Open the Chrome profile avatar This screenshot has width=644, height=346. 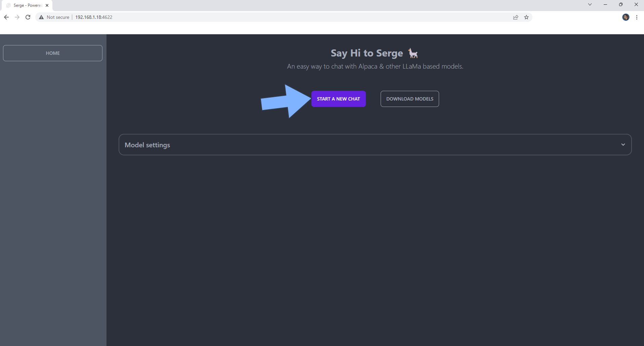coord(626,17)
